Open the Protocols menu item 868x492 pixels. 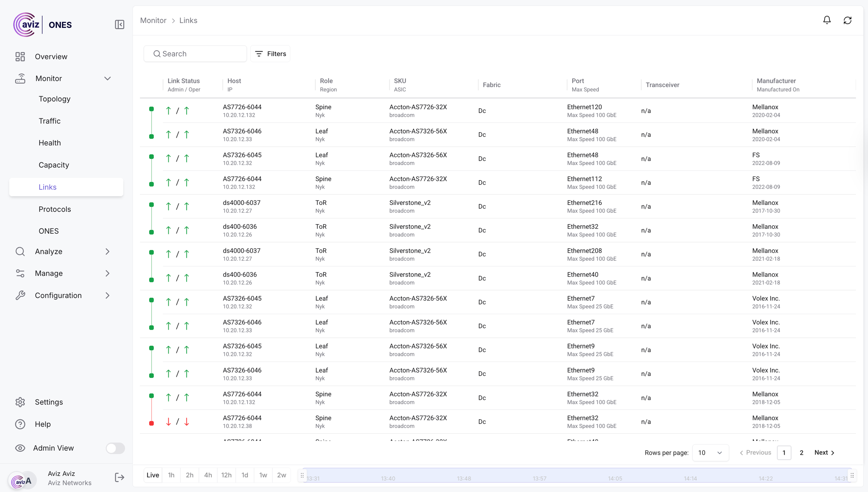coord(55,209)
